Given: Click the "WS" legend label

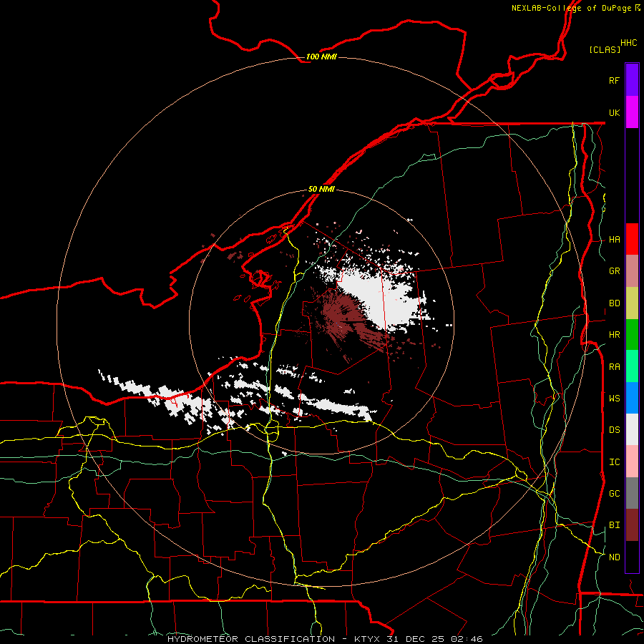Looking at the screenshot, I should pyautogui.click(x=614, y=398).
